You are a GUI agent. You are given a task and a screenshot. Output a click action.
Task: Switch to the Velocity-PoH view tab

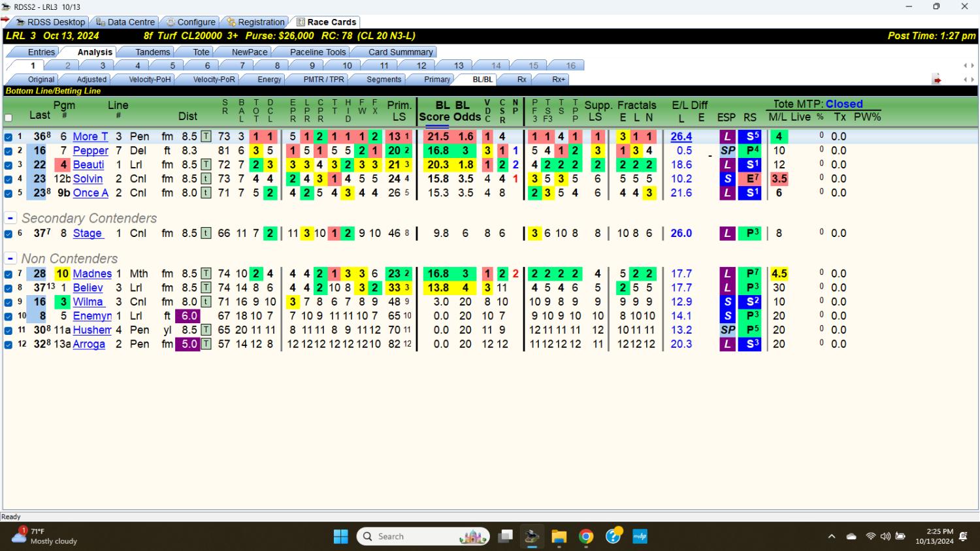click(150, 80)
